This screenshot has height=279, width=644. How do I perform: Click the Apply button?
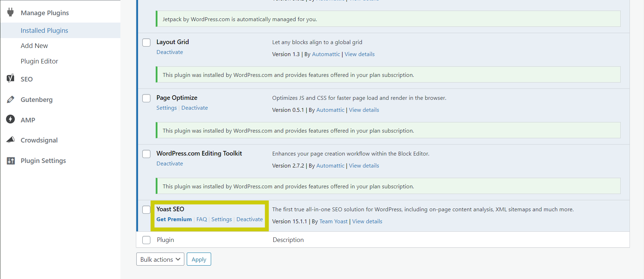(199, 259)
